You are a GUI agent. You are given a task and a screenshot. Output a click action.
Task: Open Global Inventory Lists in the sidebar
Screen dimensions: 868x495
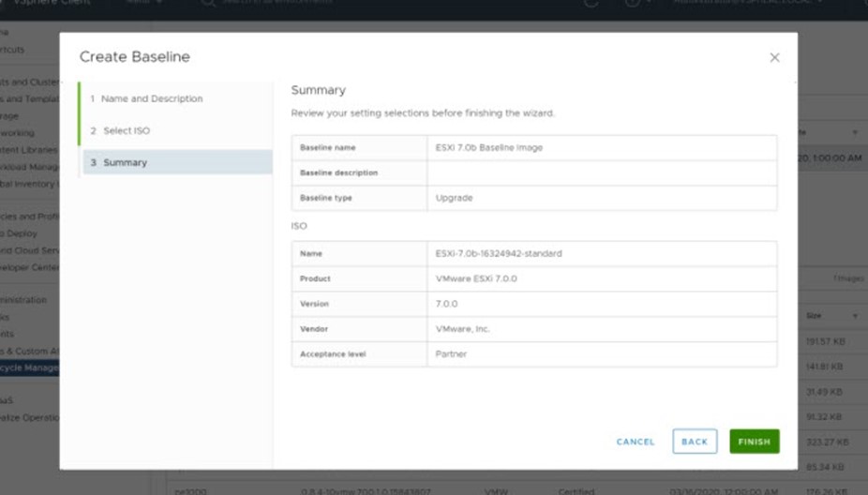coord(29,184)
